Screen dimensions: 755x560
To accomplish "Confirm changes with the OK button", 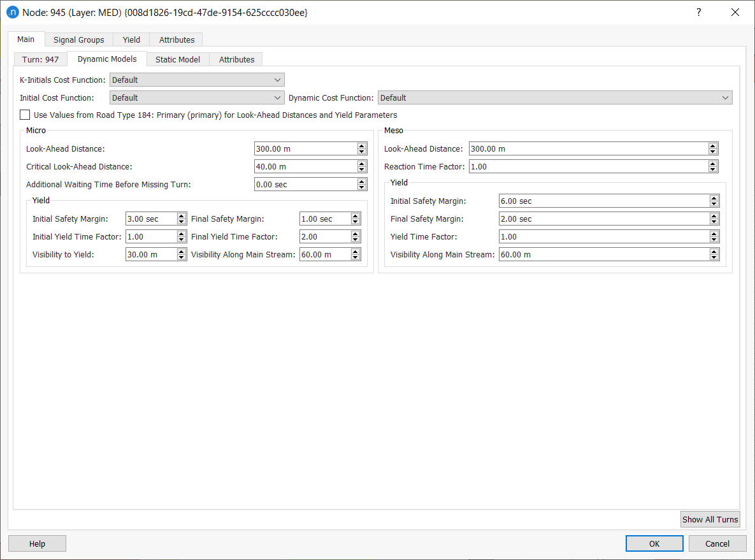I will coord(654,543).
